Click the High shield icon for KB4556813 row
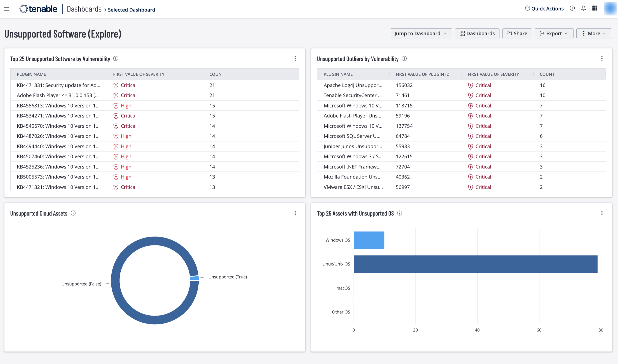 (116, 106)
